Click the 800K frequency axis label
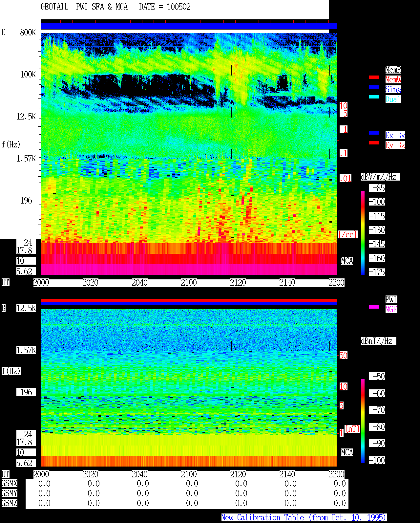Screen dimensions: 420x523 [x=28, y=33]
